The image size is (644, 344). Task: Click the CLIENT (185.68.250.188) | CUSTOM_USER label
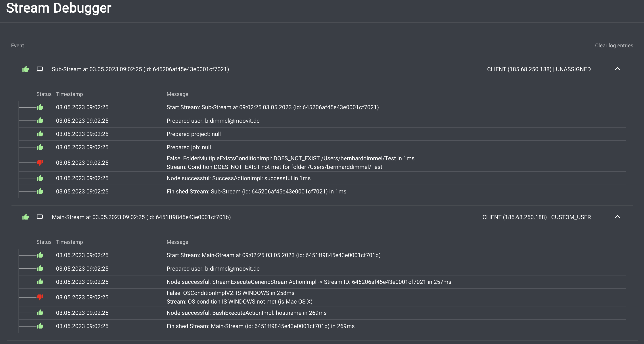pyautogui.click(x=537, y=217)
